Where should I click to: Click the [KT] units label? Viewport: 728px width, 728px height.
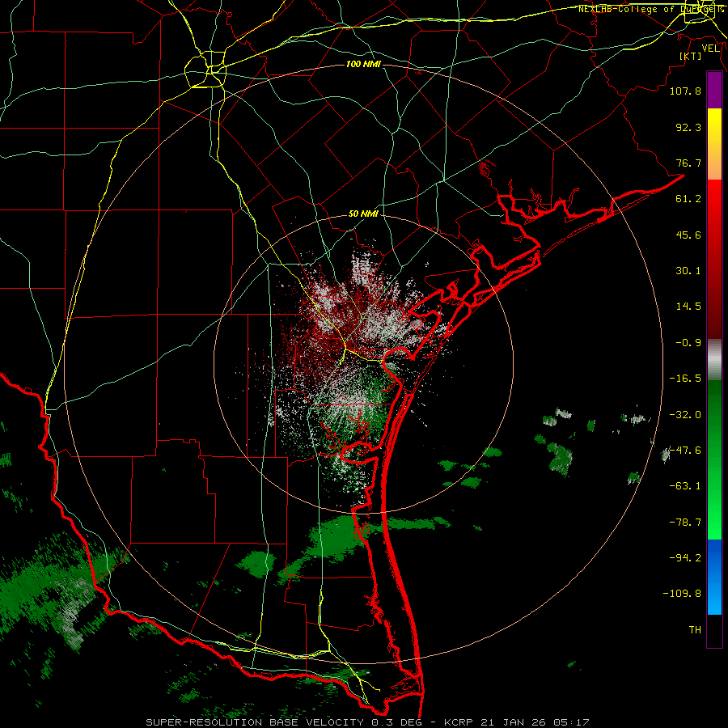691,56
